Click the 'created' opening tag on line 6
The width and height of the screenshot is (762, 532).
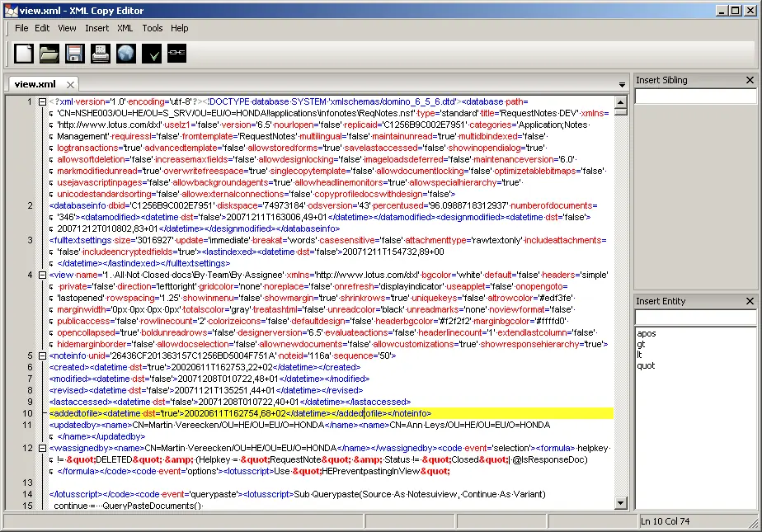click(x=69, y=368)
